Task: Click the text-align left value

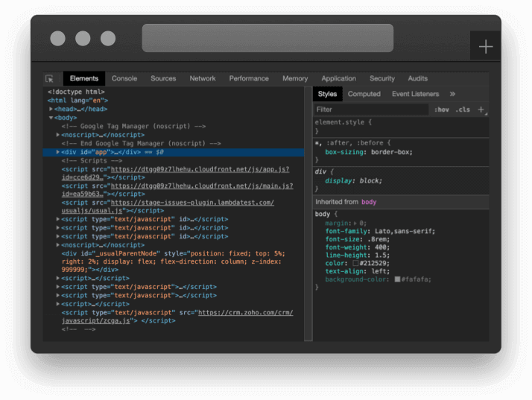Action: [379, 271]
